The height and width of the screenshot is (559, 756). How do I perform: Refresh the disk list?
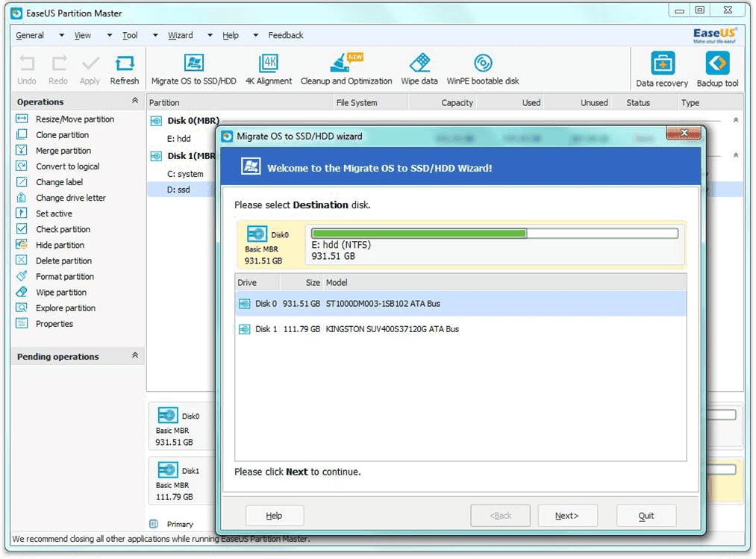(125, 70)
